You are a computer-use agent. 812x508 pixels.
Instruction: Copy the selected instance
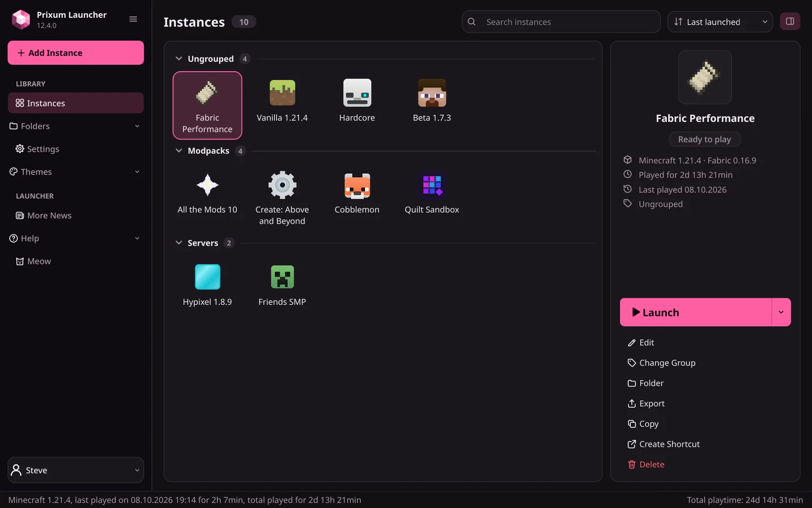pos(705,424)
